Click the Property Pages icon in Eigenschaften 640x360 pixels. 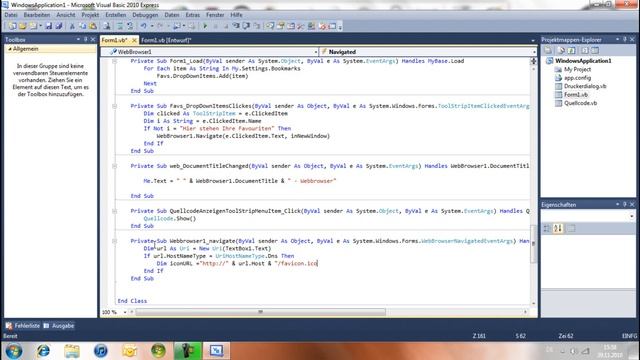pos(571,229)
